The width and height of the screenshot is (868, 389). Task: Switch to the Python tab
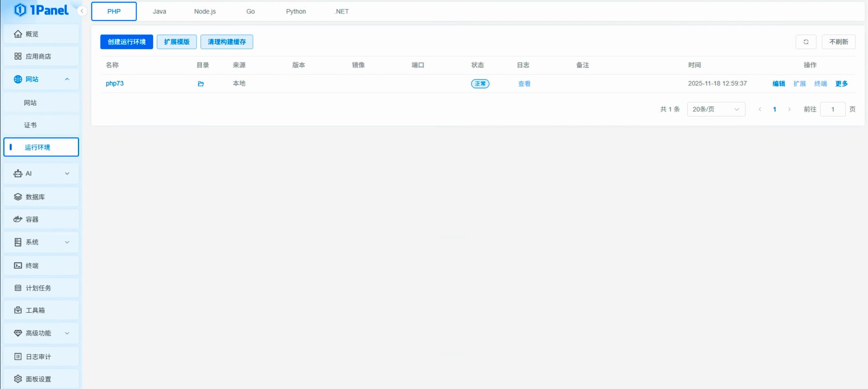pyautogui.click(x=296, y=11)
